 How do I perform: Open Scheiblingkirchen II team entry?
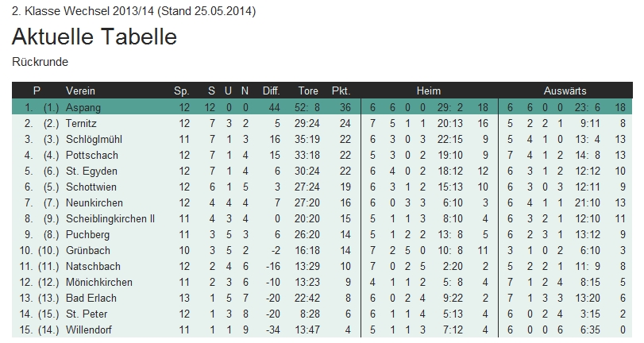tap(110, 218)
